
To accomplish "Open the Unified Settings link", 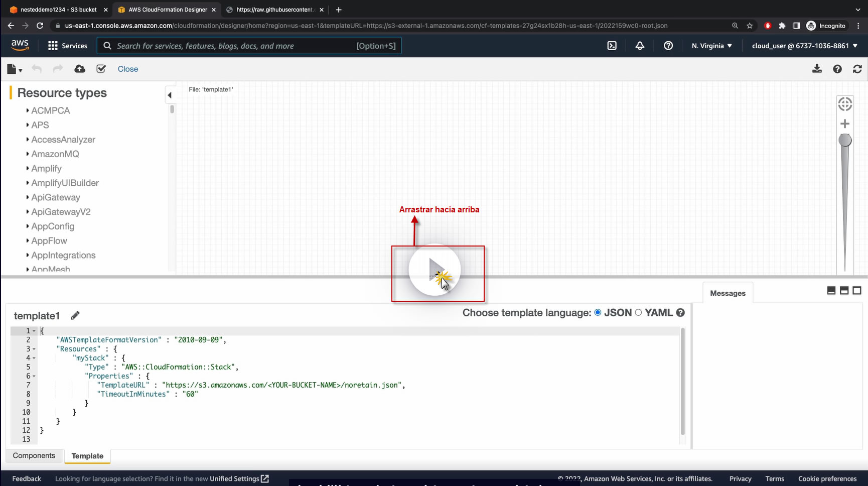I will tap(239, 478).
